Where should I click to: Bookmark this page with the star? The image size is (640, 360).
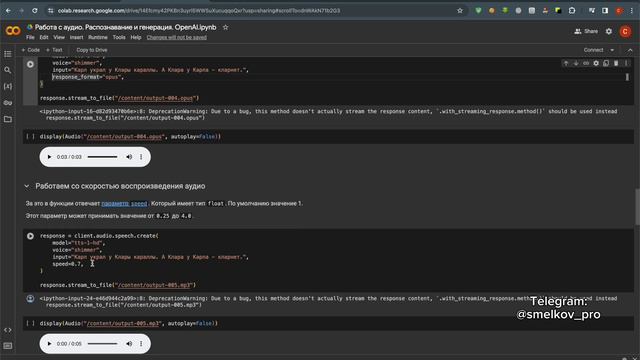click(x=460, y=11)
